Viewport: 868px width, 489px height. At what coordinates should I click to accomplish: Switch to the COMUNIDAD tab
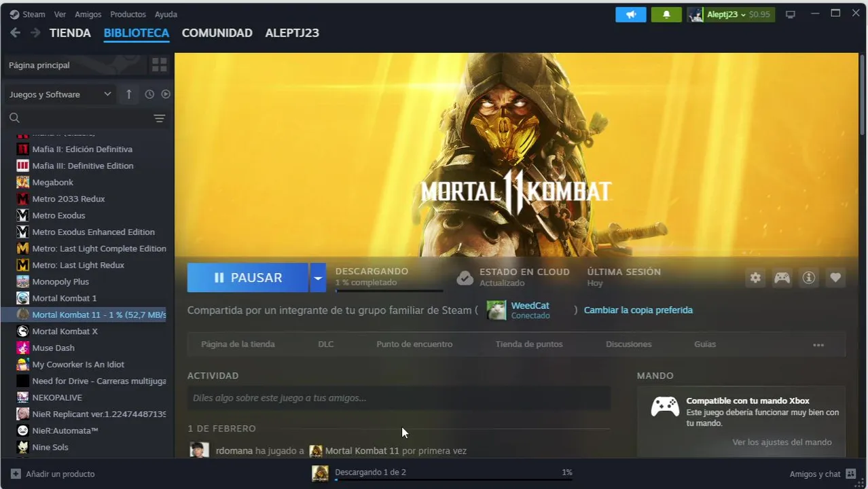[x=217, y=33]
